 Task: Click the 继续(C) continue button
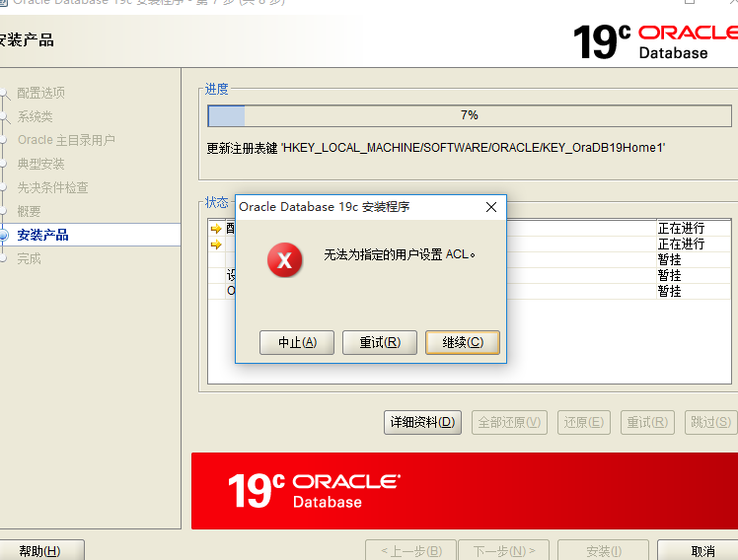[x=463, y=342]
